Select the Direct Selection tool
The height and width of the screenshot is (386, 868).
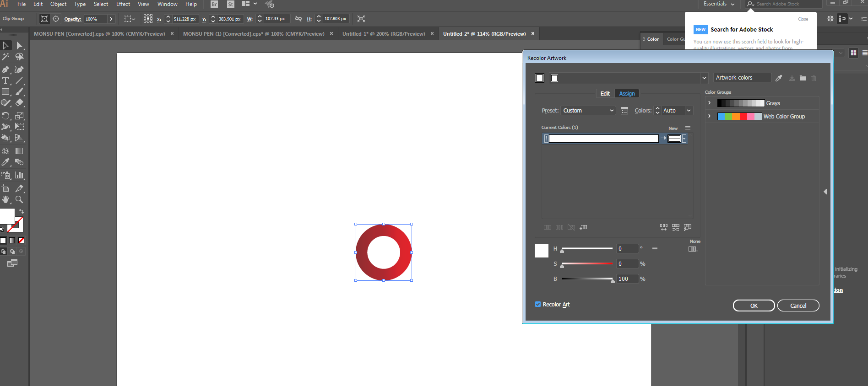coord(19,45)
